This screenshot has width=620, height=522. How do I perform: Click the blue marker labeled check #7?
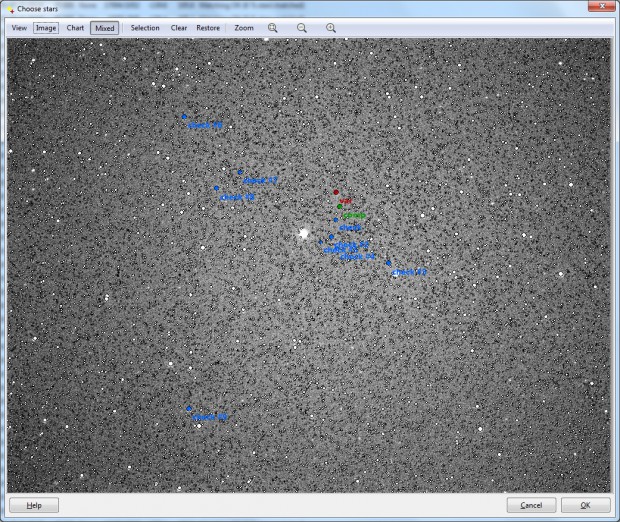[x=240, y=172]
